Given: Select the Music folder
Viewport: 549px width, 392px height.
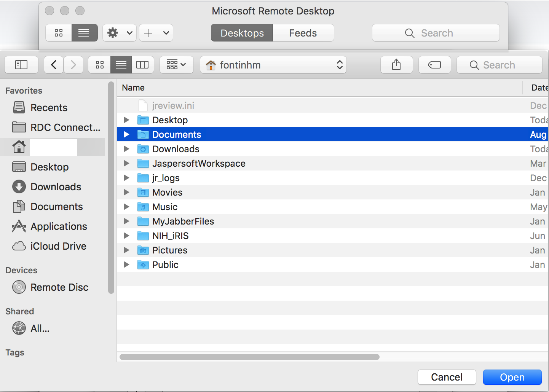Looking at the screenshot, I should [x=333, y=207].
